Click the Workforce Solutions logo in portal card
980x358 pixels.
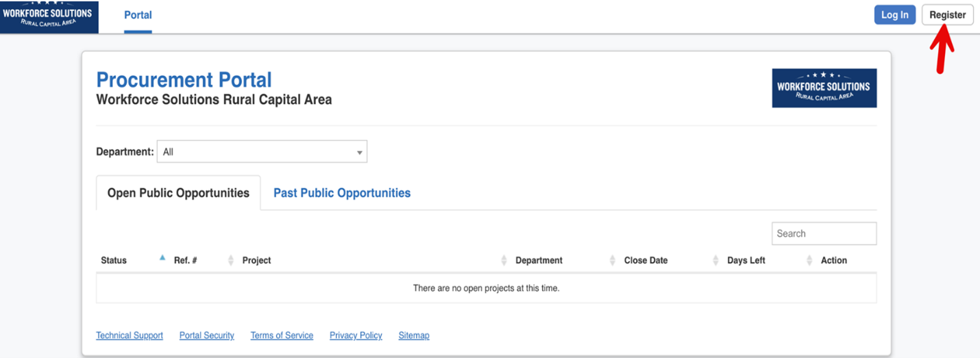pyautogui.click(x=824, y=88)
